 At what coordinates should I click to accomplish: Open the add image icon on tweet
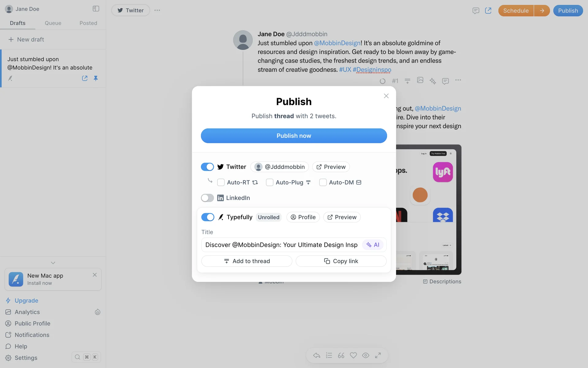[x=420, y=80]
